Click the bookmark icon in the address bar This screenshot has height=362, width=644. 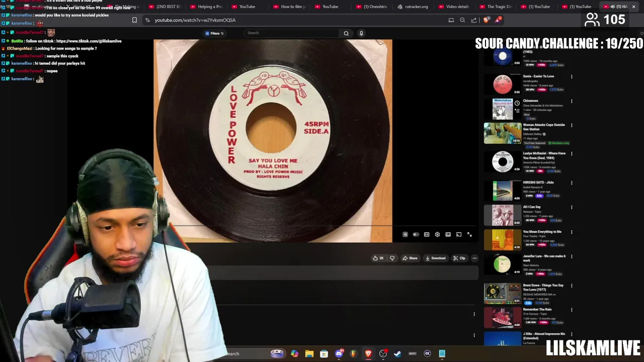coord(134,20)
